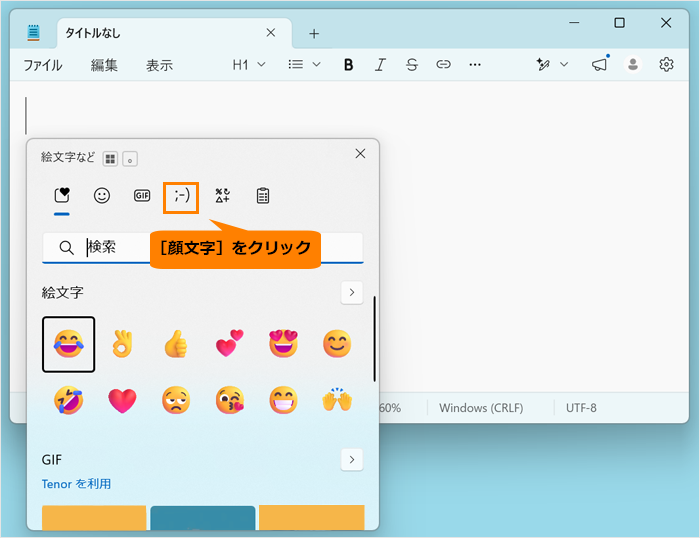This screenshot has height=538, width=700.
Task: Toggle italic formatting
Action: click(380, 65)
